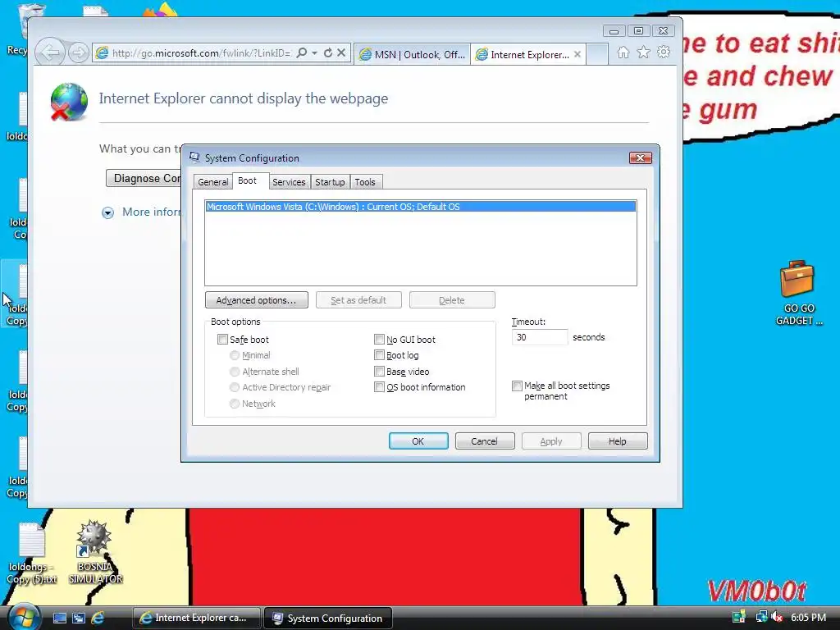Activate Internet Explorer taskbar button
This screenshot has height=630, width=840.
tap(196, 618)
